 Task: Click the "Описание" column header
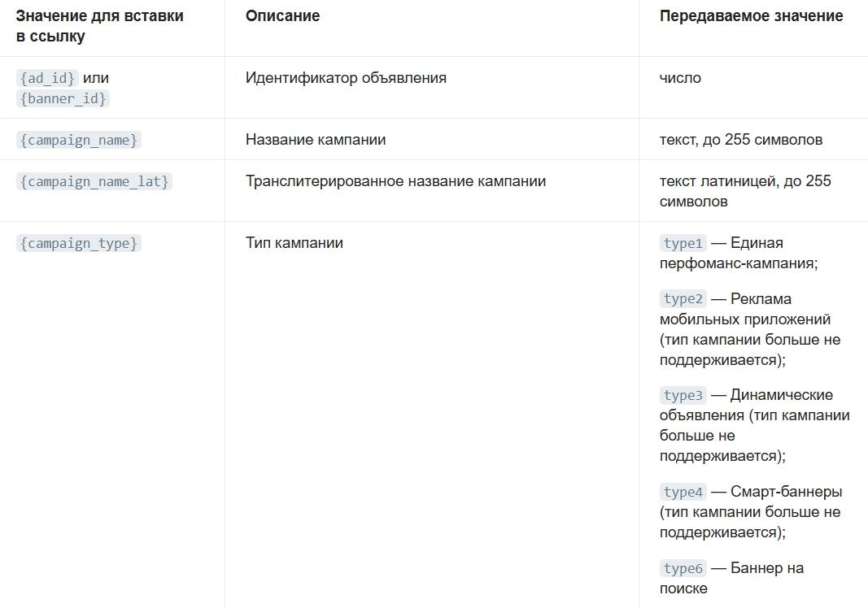[282, 16]
